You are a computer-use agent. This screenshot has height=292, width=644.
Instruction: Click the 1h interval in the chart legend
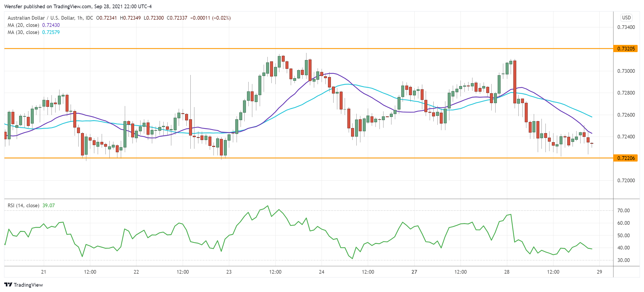[x=80, y=18]
